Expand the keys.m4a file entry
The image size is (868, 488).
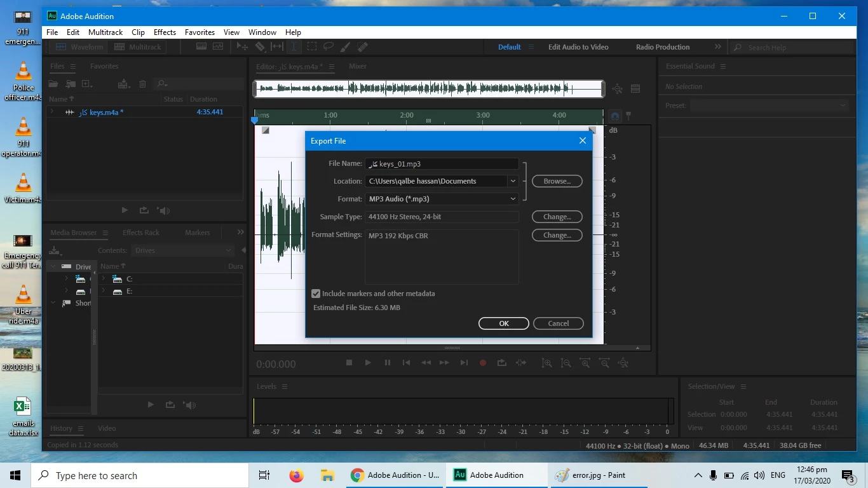(x=52, y=112)
